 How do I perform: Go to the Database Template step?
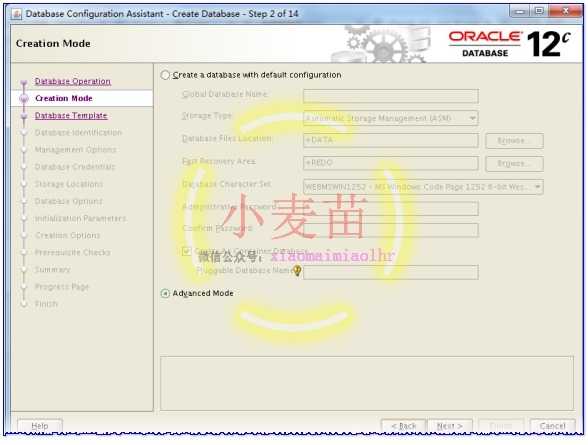(x=71, y=115)
